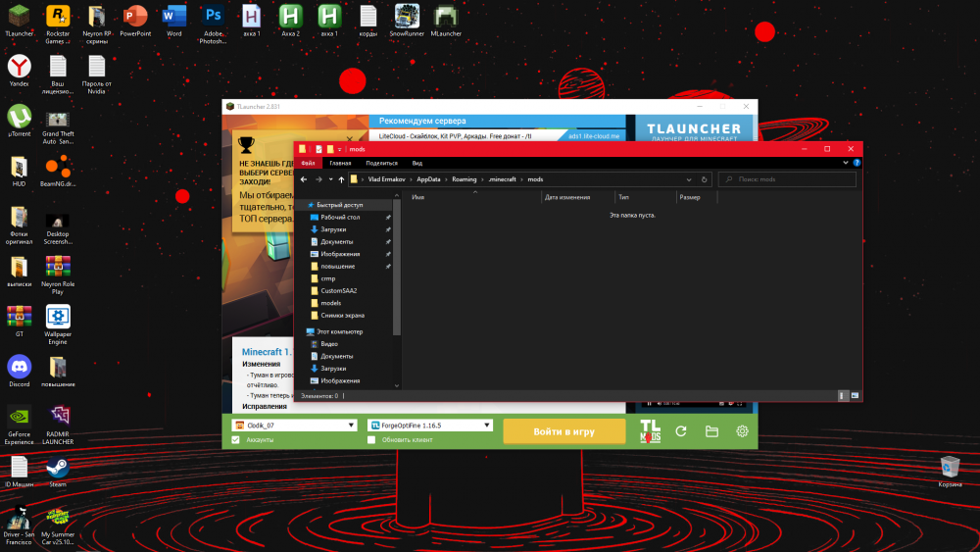Viewport: 980px width, 552px height.
Task: Go to Vlad Ermakov in address path
Action: coord(386,179)
